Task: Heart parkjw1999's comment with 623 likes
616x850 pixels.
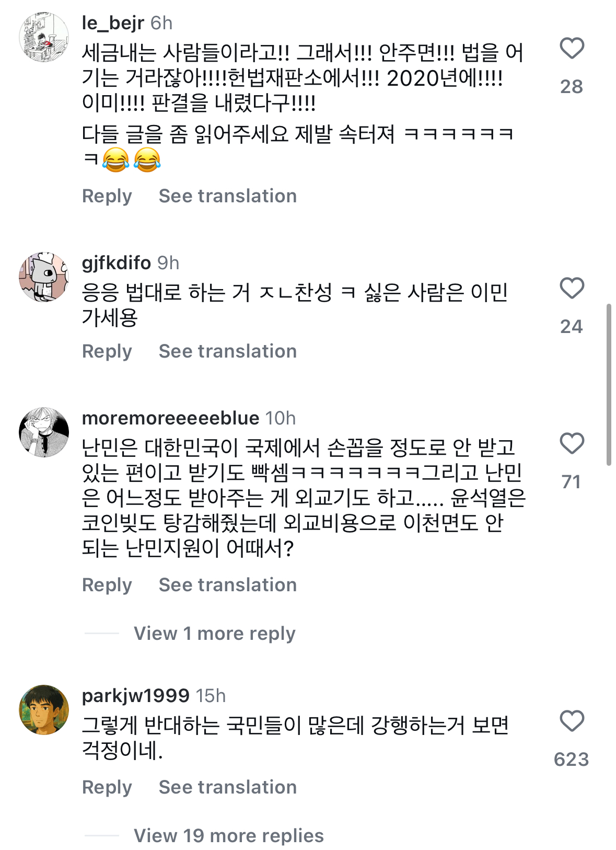Action: tap(572, 721)
